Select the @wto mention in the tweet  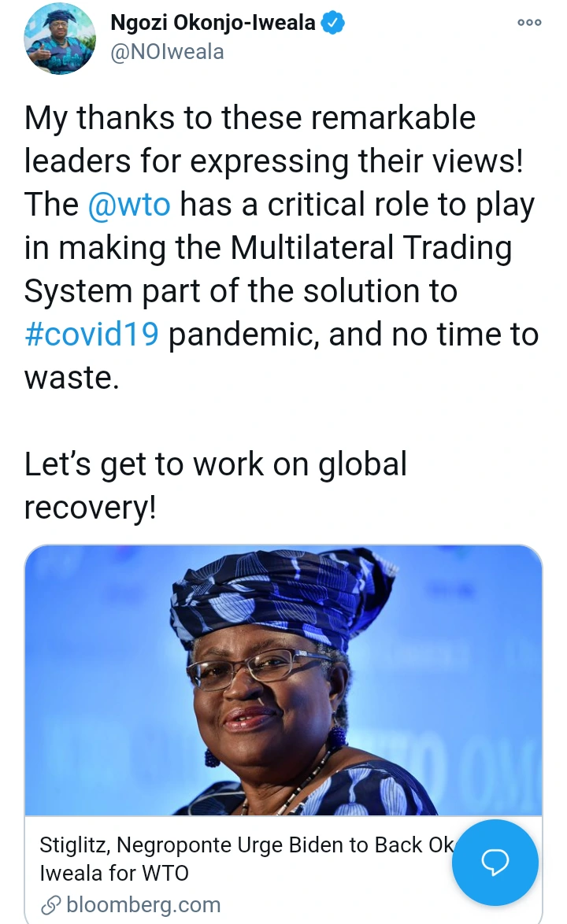click(x=129, y=205)
